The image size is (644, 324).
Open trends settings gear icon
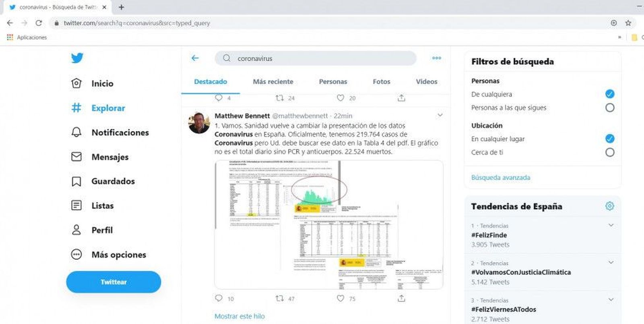pos(609,206)
